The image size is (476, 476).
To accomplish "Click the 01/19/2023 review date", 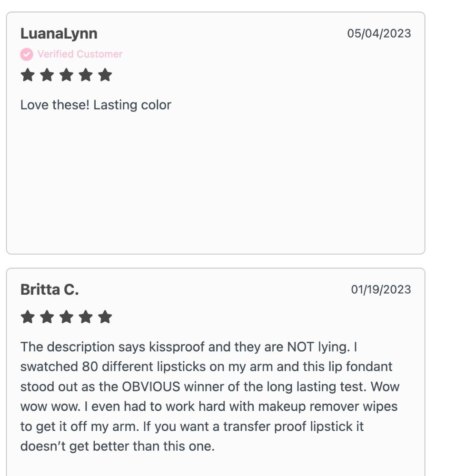I will pos(381,290).
